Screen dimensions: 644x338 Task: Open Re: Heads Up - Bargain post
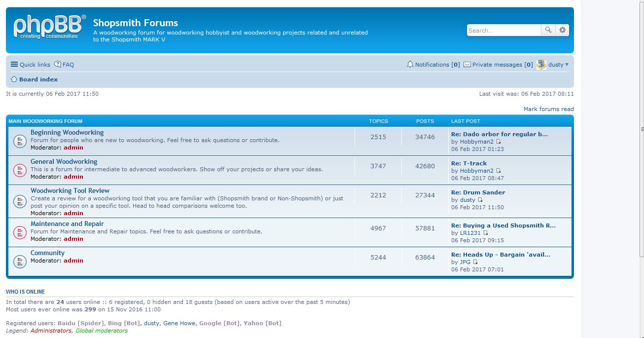501,255
